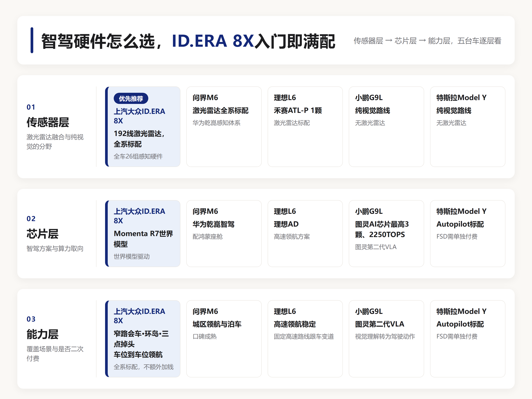Click the 01 section number
The height and width of the screenshot is (399, 532).
pos(31,107)
